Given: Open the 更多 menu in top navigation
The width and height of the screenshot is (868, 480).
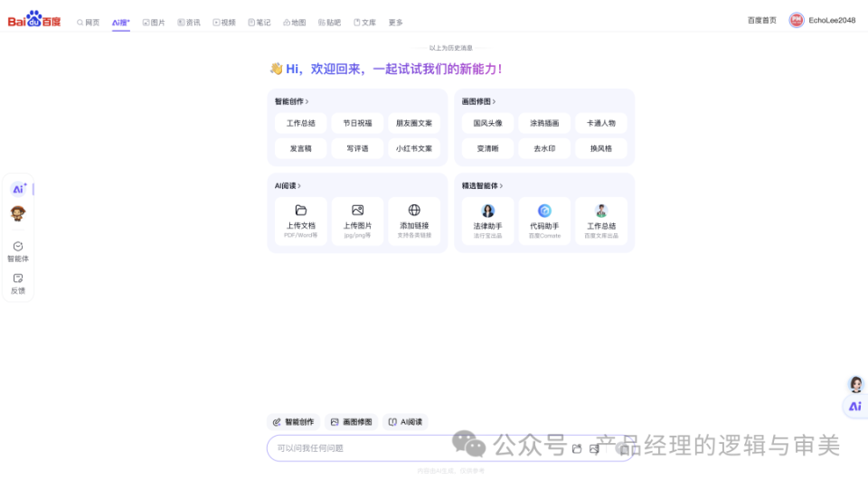Looking at the screenshot, I should (395, 23).
